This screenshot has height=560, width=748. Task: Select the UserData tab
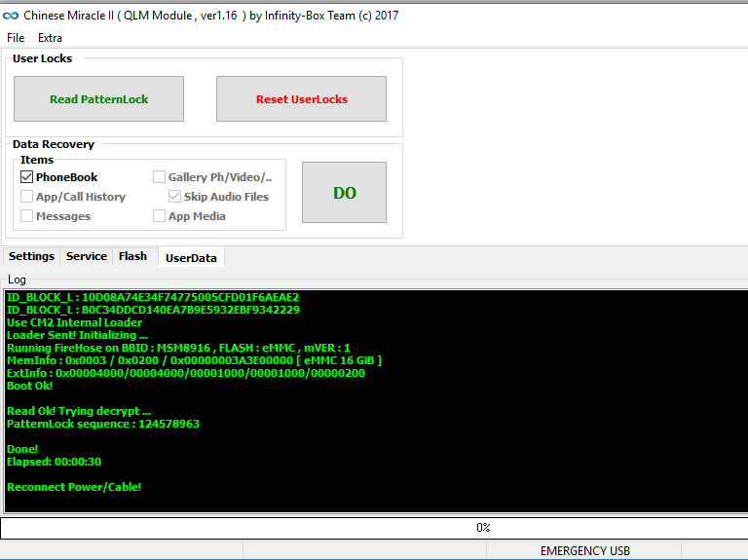pos(191,257)
